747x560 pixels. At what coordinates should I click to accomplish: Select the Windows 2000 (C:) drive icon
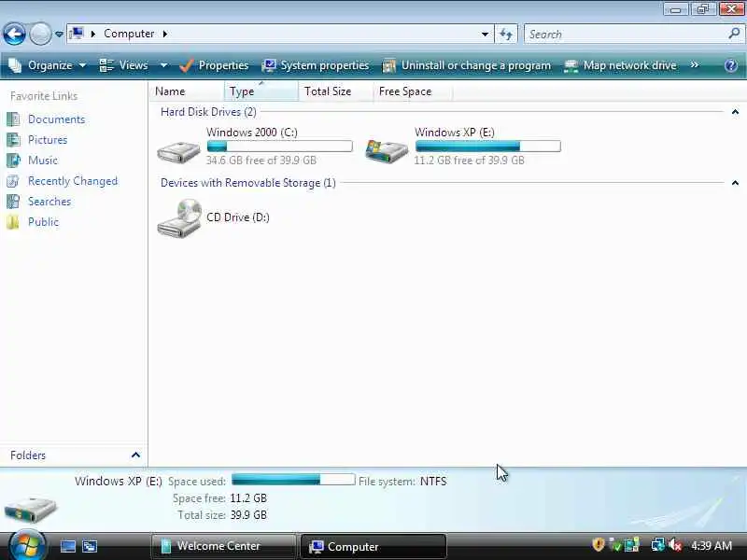(178, 151)
